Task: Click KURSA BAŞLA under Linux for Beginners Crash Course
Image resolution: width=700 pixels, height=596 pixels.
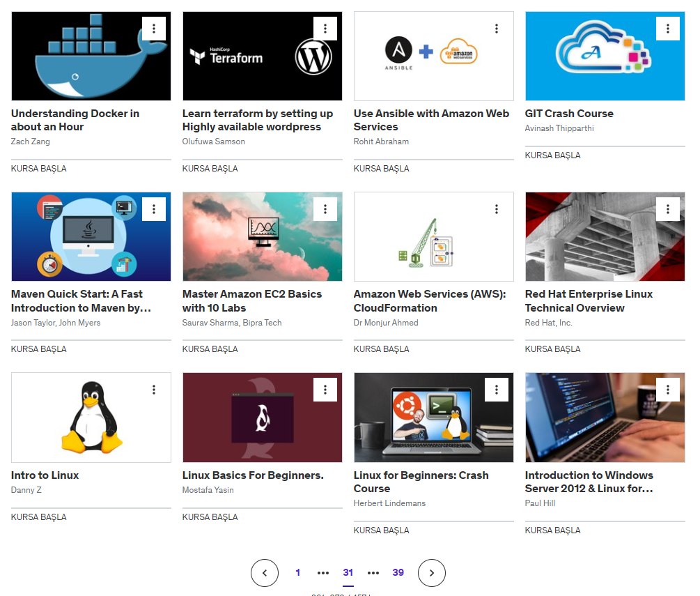Action: 381,530
